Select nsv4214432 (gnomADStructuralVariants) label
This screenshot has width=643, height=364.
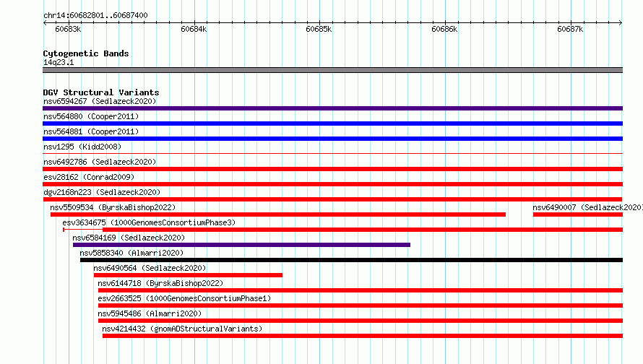[182, 329]
